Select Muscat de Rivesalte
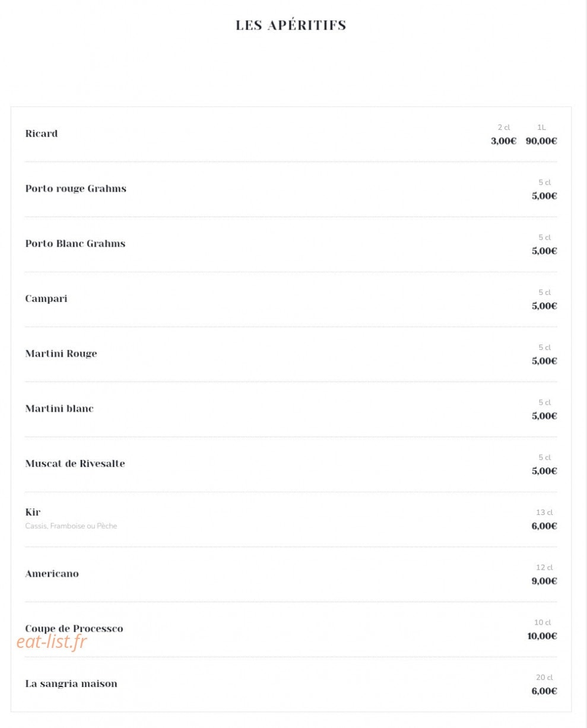Screen dimensions: 587x728 (x=75, y=464)
